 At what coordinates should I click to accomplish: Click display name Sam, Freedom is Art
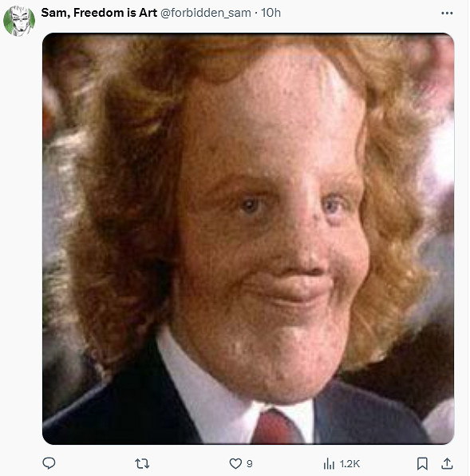(x=99, y=13)
